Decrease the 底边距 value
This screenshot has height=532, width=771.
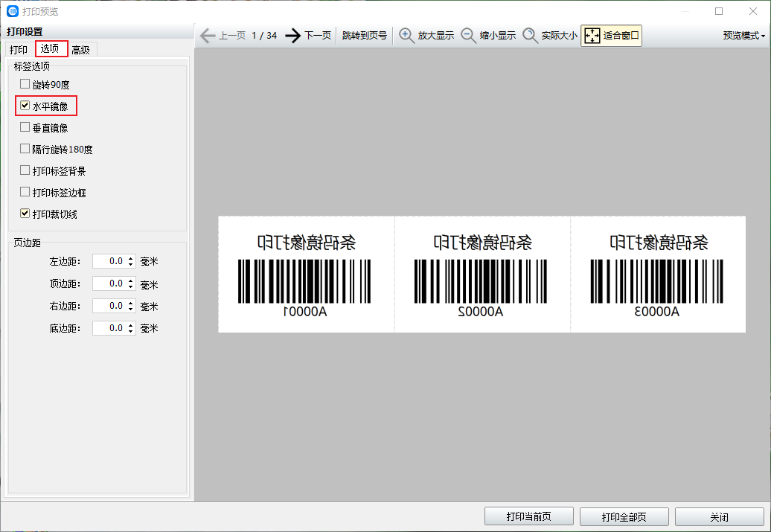pos(131,331)
